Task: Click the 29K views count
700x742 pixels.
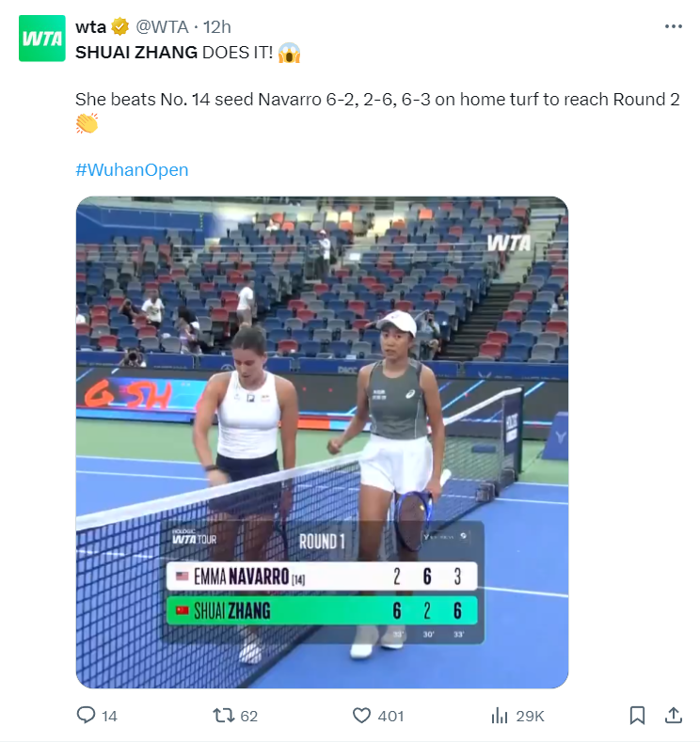Action: pyautogui.click(x=530, y=716)
